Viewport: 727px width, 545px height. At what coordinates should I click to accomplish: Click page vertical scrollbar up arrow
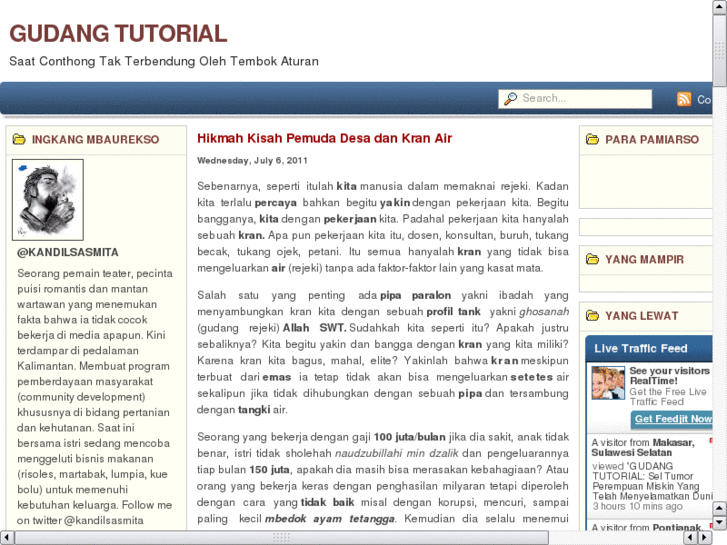point(720,6)
